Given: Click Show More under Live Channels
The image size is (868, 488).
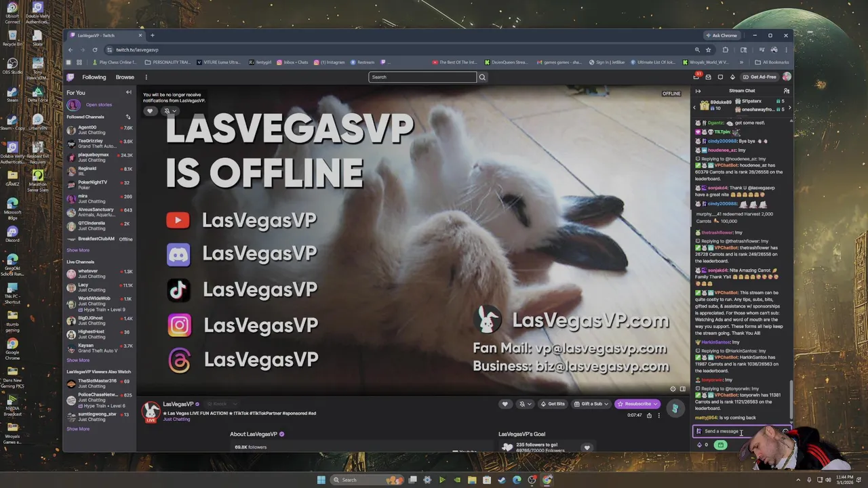Looking at the screenshot, I should [x=78, y=360].
